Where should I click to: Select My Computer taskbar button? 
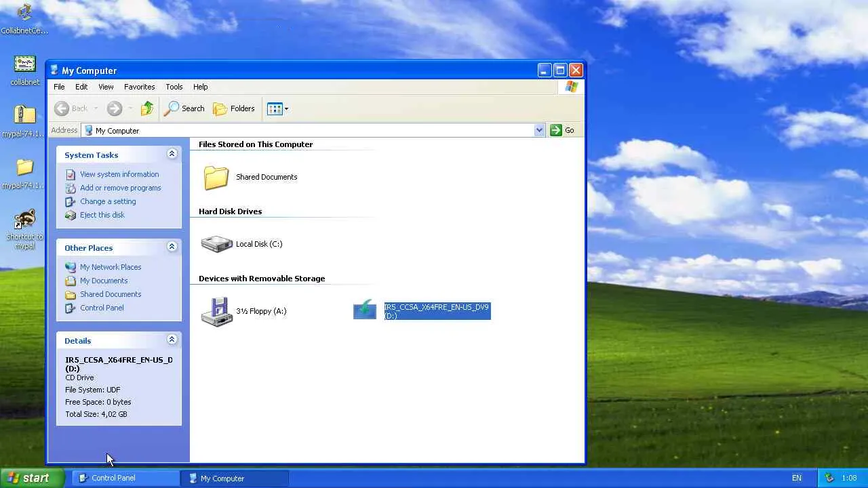tap(235, 478)
